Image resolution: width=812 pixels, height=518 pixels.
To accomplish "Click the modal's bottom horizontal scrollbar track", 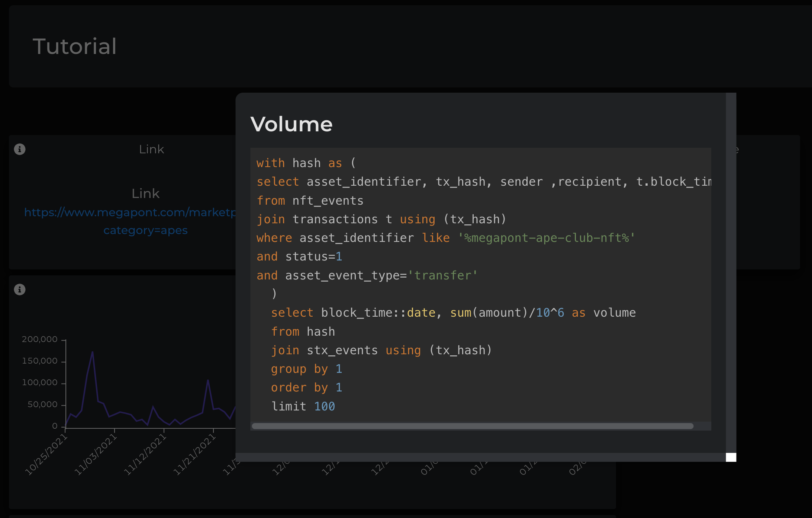I will click(x=480, y=457).
